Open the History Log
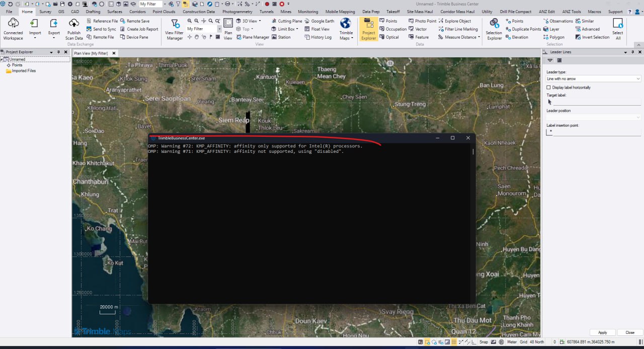The height and width of the screenshot is (349, 644). (x=318, y=37)
